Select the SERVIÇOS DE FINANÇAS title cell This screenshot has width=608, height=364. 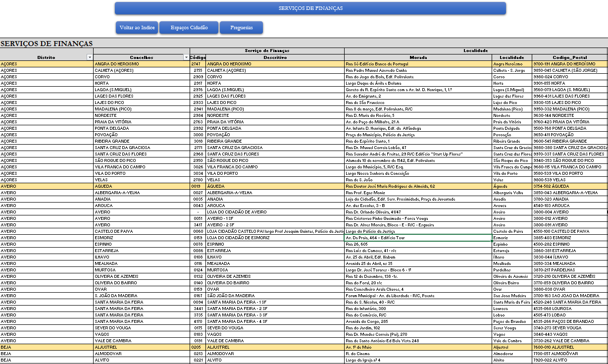(47, 44)
